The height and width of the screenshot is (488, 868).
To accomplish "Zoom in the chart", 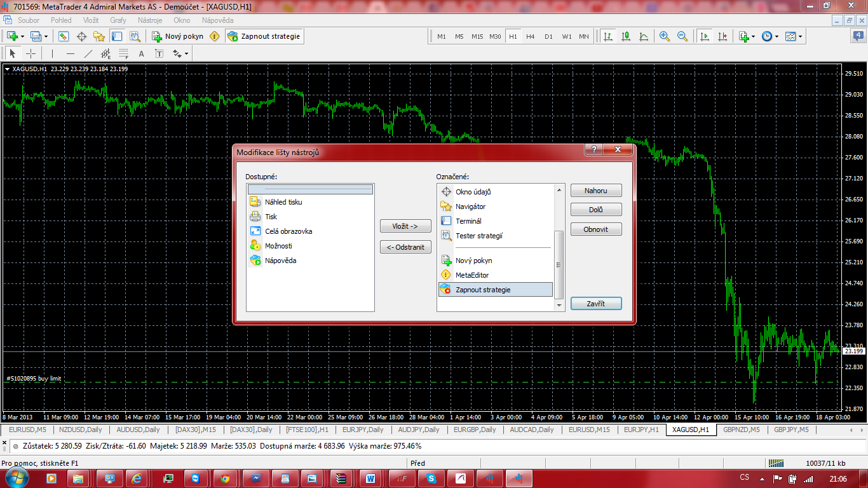I will coord(665,36).
